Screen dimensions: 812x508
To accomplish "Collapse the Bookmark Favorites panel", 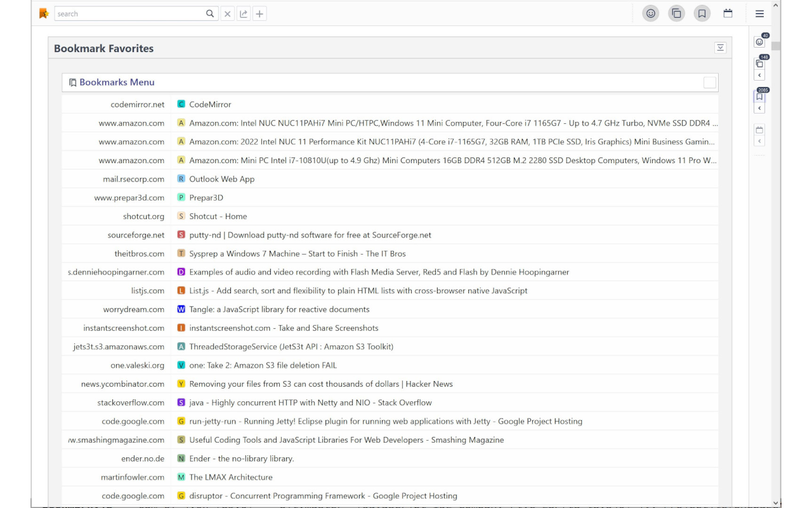I will point(720,48).
